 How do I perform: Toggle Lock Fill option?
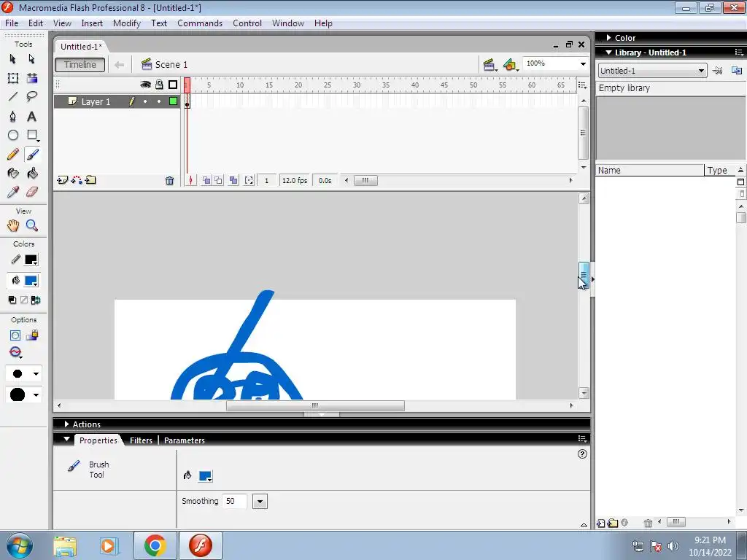pyautogui.click(x=32, y=335)
